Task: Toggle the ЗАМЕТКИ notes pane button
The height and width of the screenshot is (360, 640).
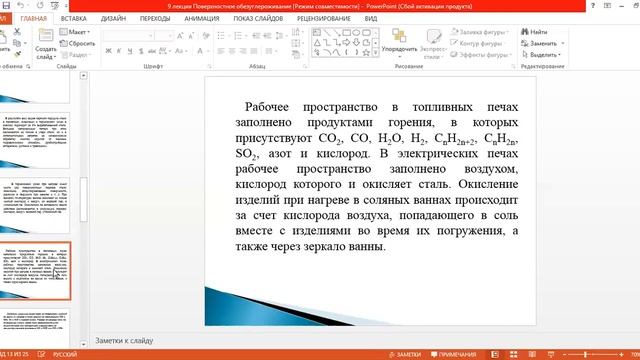Action: pos(404,354)
